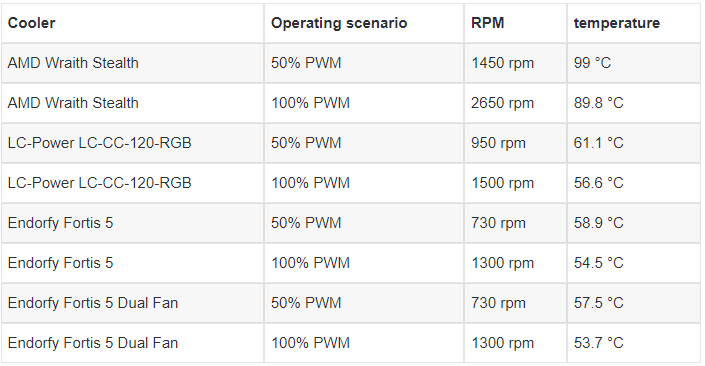This screenshot has height=366, width=705.
Task: Click the 1450 rpm cell
Action: [515, 63]
